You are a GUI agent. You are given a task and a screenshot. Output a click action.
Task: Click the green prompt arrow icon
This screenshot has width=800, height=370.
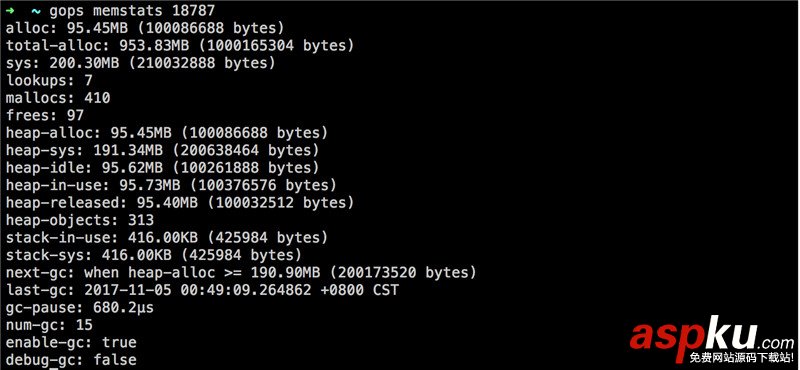pos(11,11)
